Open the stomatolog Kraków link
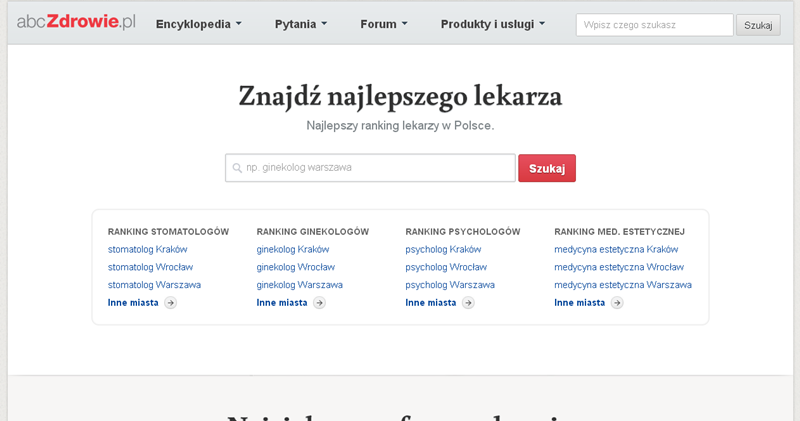 (x=147, y=250)
